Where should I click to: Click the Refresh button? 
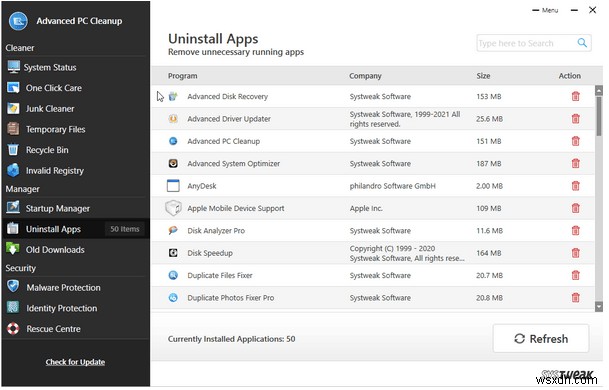pos(541,339)
